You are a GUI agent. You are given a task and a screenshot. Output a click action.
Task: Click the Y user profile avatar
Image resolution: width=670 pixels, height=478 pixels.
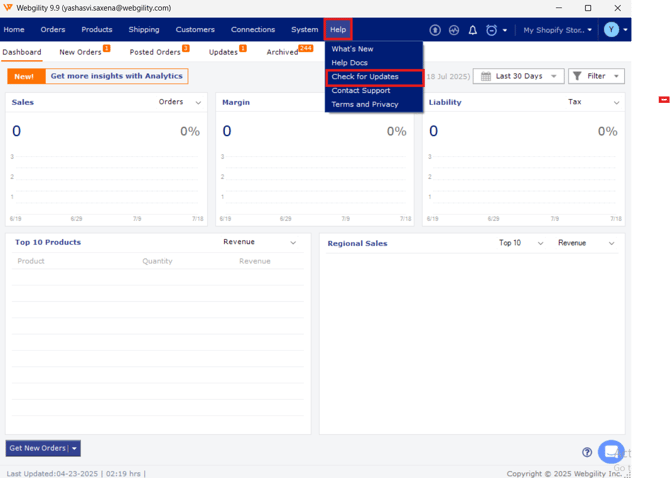(x=611, y=30)
